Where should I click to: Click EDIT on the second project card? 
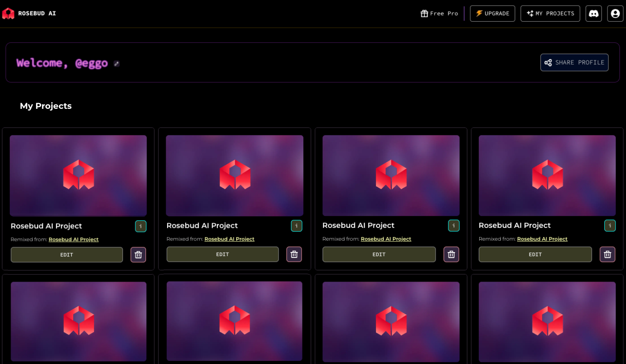click(223, 254)
